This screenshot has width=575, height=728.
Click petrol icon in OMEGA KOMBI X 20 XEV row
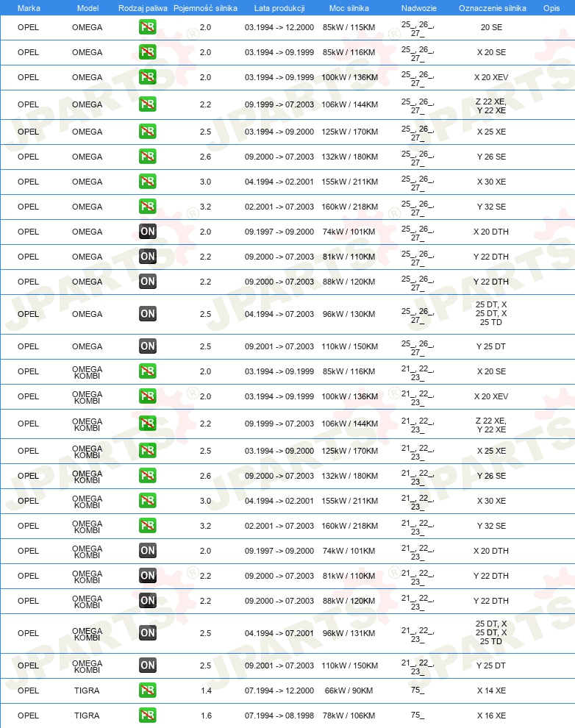click(x=148, y=396)
